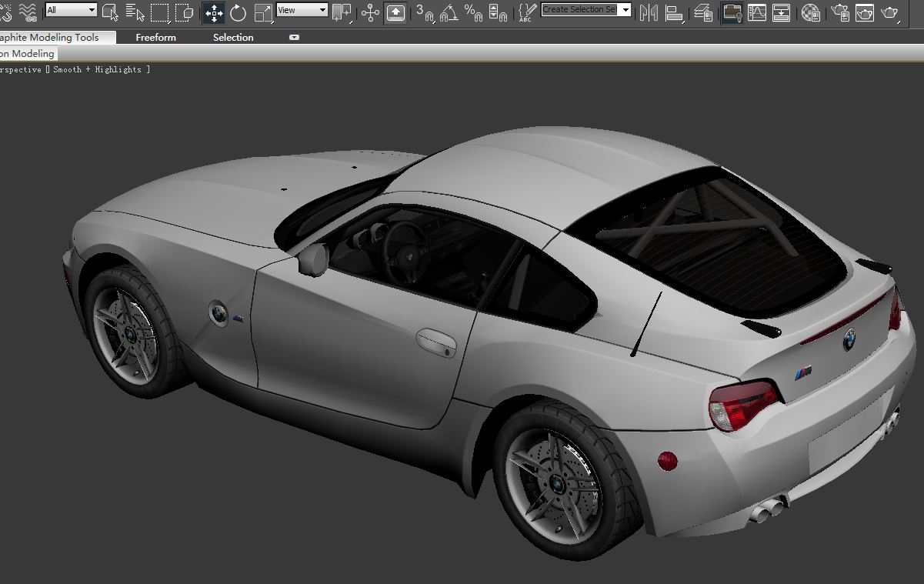Open the Rendered Frame Window
The image size is (924, 584).
pyautogui.click(x=865, y=12)
